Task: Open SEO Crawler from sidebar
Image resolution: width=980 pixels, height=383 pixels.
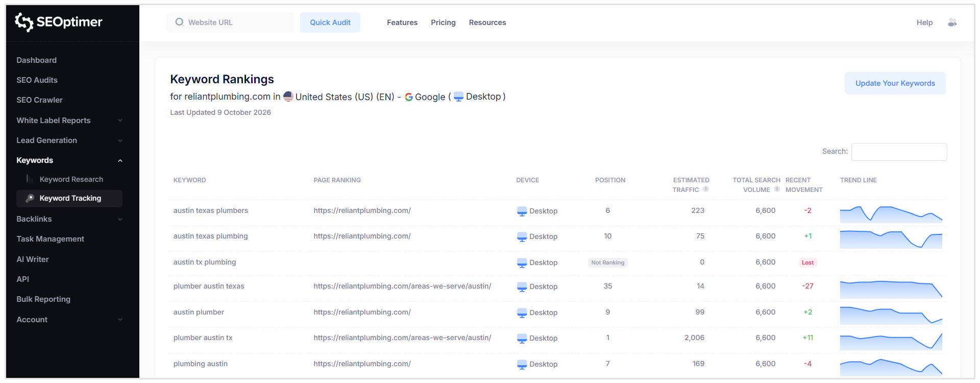Action: coord(39,100)
